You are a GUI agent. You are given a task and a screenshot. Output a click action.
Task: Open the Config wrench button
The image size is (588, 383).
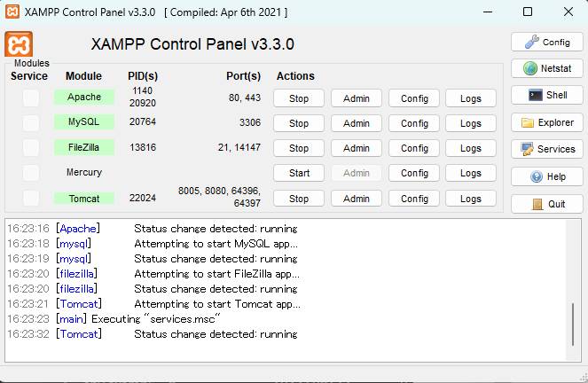[x=546, y=42]
